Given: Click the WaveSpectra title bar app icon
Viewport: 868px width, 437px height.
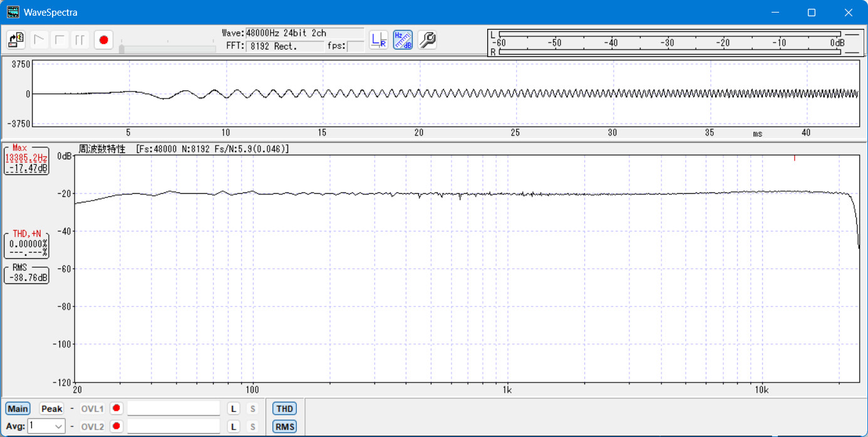Looking at the screenshot, I should tap(13, 12).
